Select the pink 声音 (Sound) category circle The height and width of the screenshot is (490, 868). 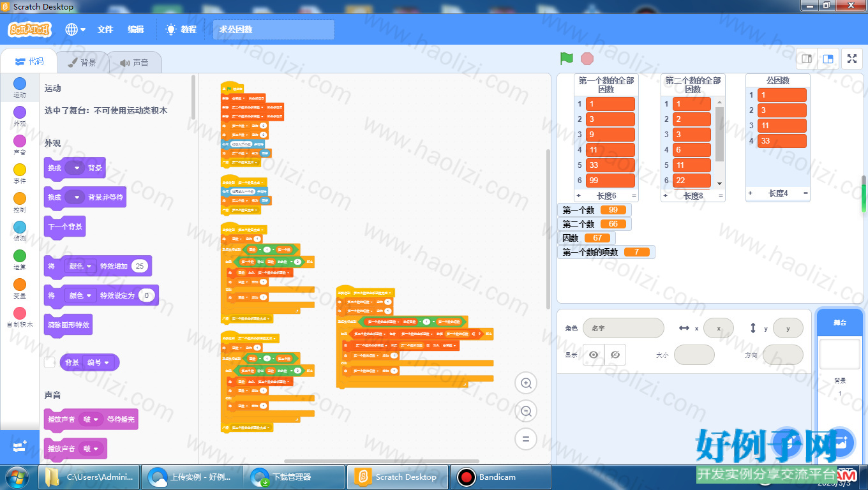pyautogui.click(x=20, y=141)
